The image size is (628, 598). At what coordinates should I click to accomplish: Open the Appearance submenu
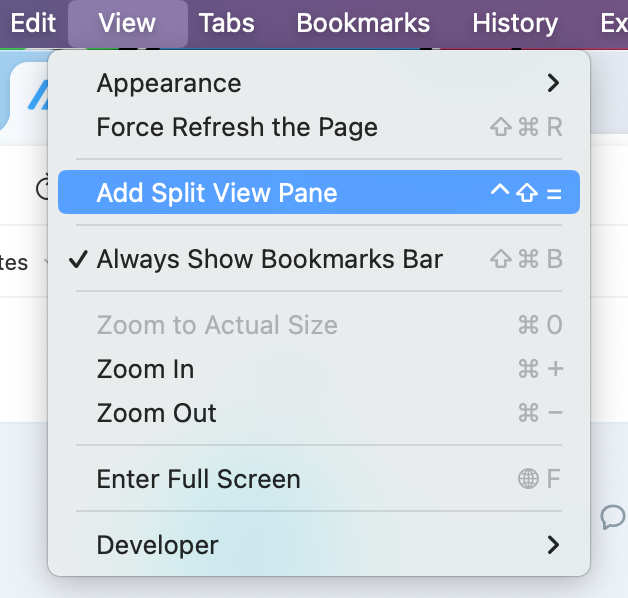click(x=319, y=83)
